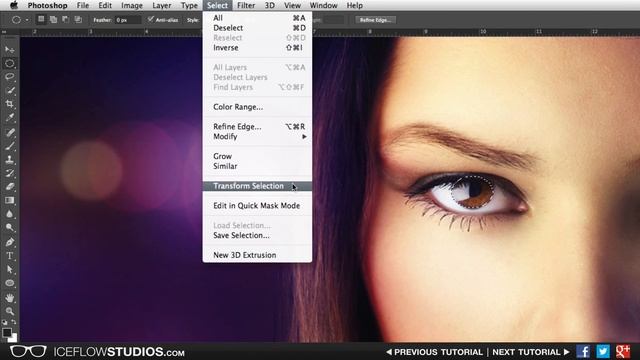640x360 pixels.
Task: Open the Photoshop application menu
Action: 47,5
